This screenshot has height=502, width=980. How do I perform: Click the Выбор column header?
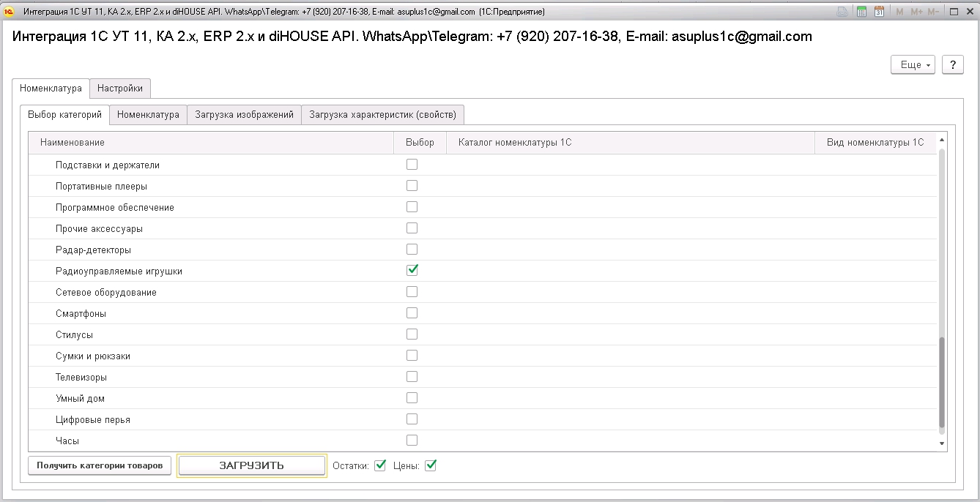coord(420,143)
